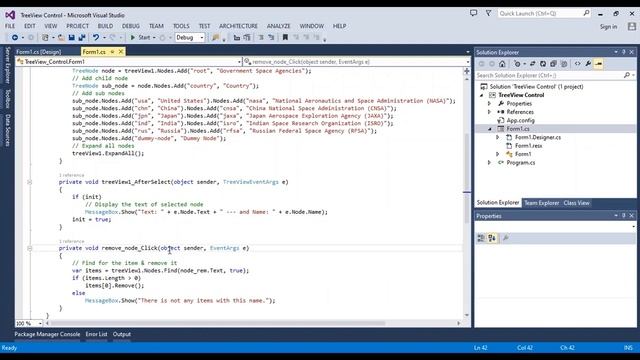This screenshot has height=360, width=640.
Task: Open the DEBUG menu
Action: (131, 26)
